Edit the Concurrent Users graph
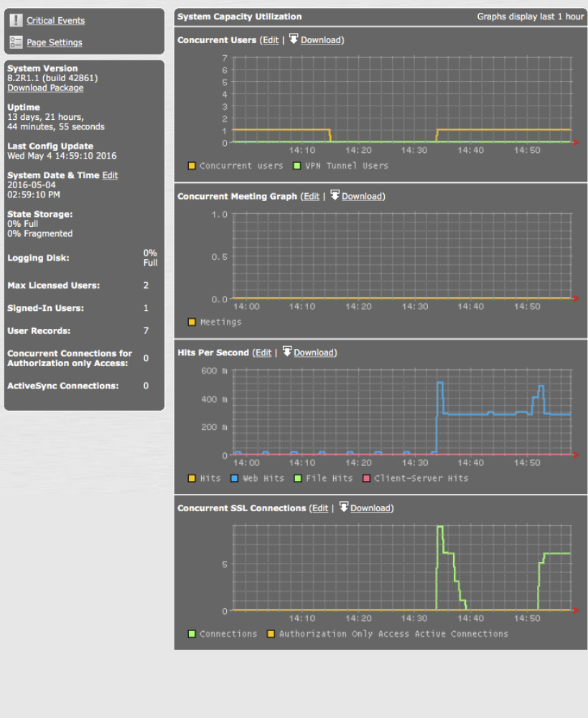Screen dimensions: 588x718 (x=271, y=40)
